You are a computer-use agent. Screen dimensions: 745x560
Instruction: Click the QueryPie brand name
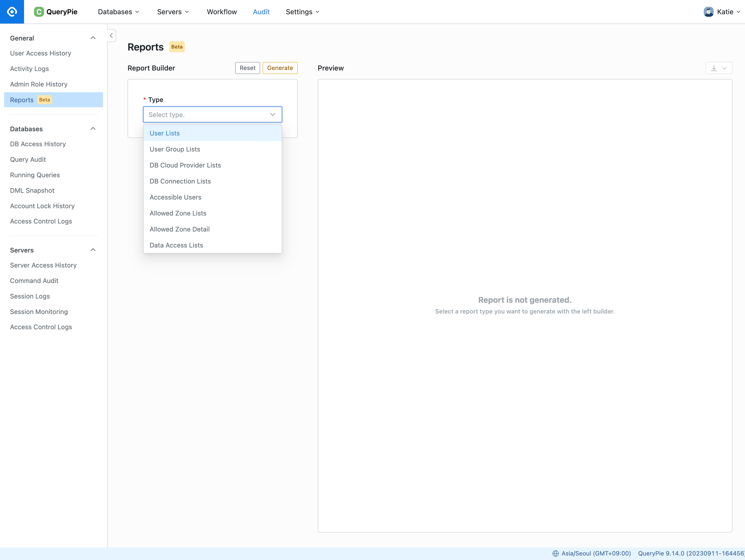click(62, 12)
